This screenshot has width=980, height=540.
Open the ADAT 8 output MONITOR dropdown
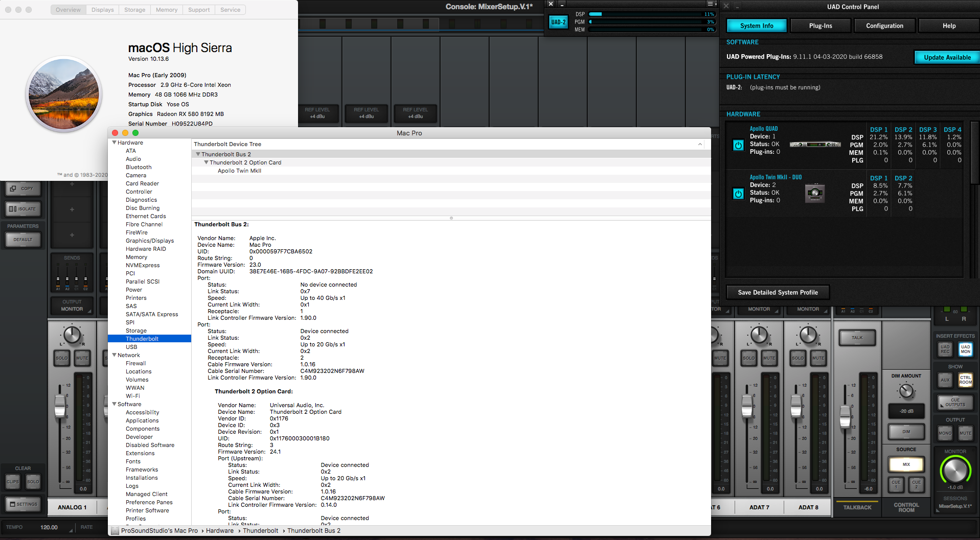point(808,309)
